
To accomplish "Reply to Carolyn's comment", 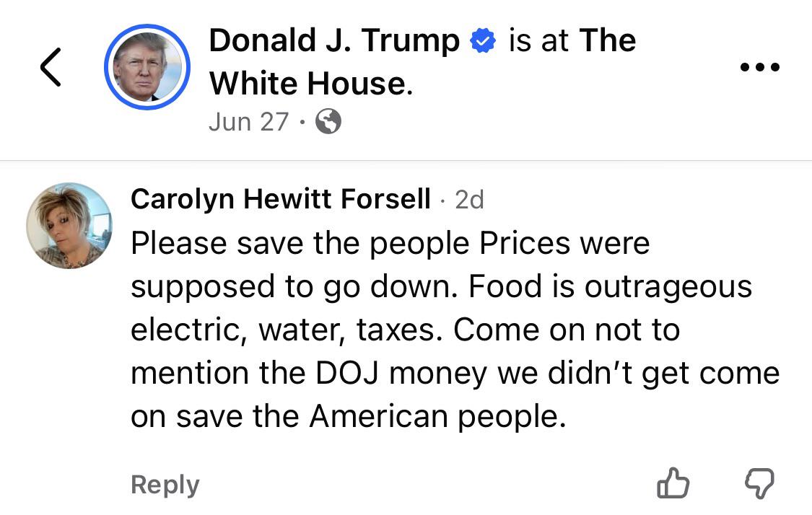I will (165, 485).
